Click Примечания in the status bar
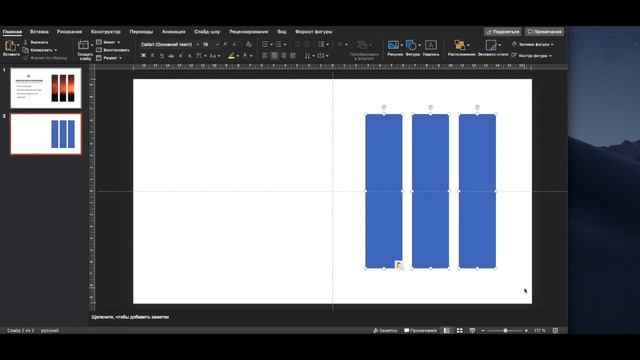Viewport: 640px width, 360px height. [420, 331]
